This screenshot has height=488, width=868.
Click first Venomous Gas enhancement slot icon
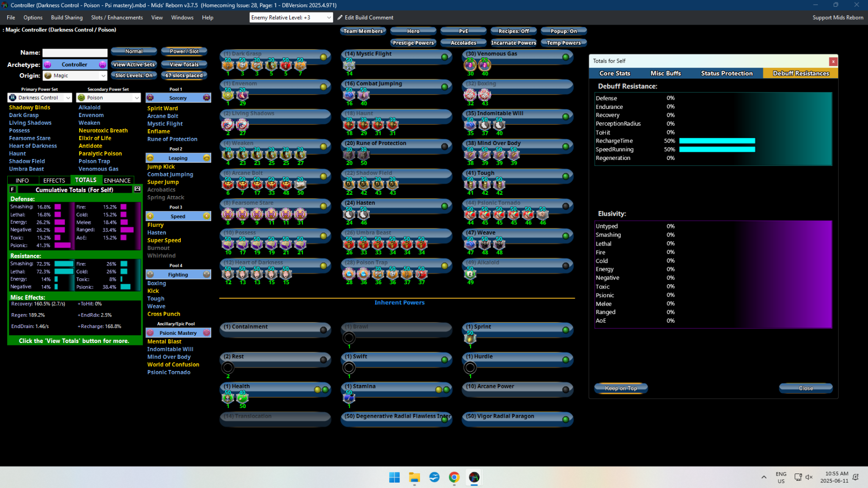(x=470, y=65)
